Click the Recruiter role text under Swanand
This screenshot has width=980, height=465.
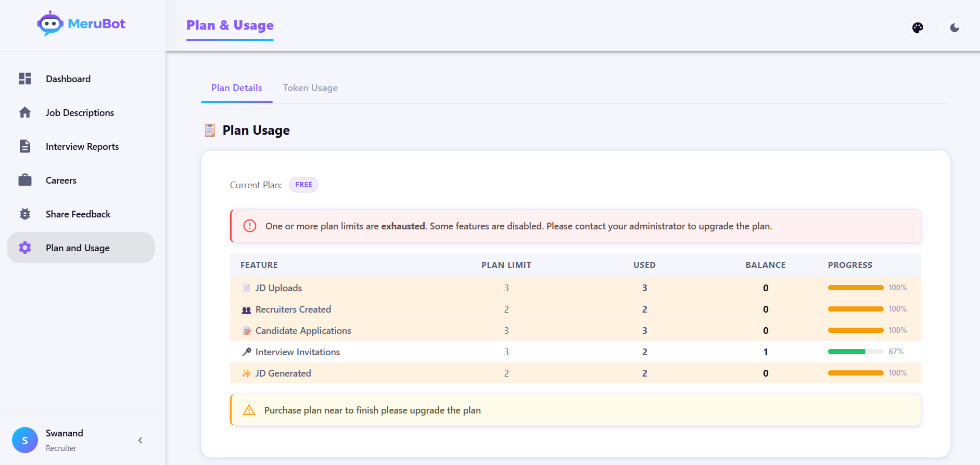tap(61, 448)
